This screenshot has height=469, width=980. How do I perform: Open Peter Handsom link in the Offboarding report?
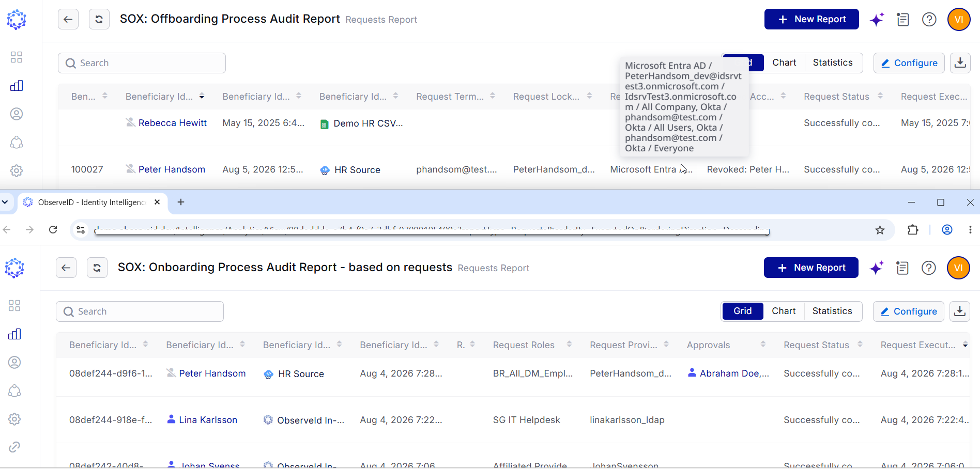pos(172,169)
